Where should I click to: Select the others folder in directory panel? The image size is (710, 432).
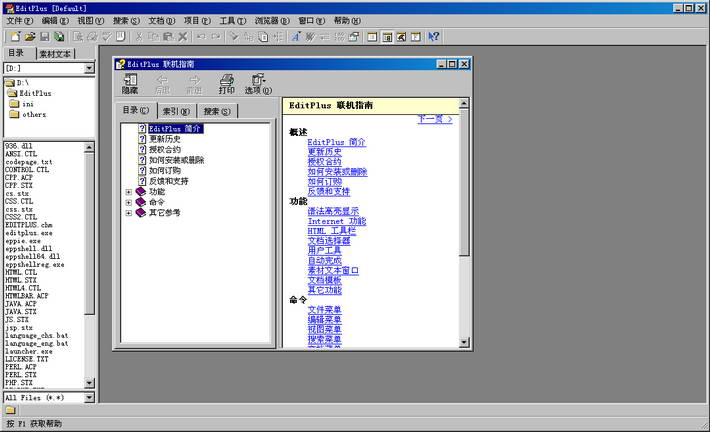[28, 115]
